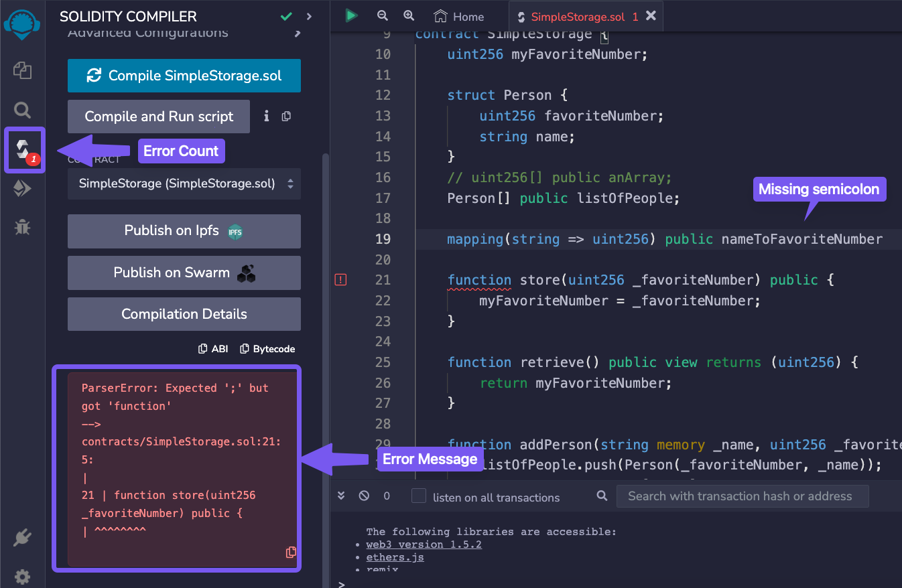Open the Plugin Manager plug icon
Screen dimensions: 902x588
22,537
